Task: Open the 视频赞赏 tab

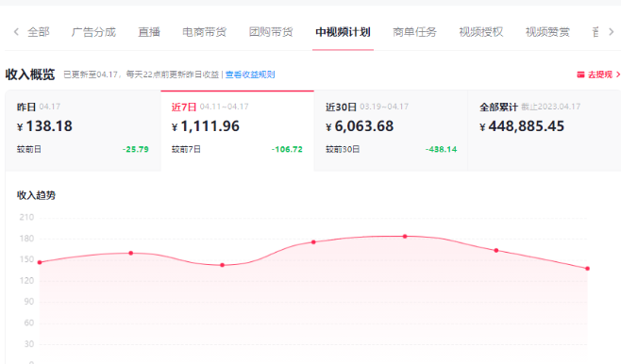Action: (547, 32)
